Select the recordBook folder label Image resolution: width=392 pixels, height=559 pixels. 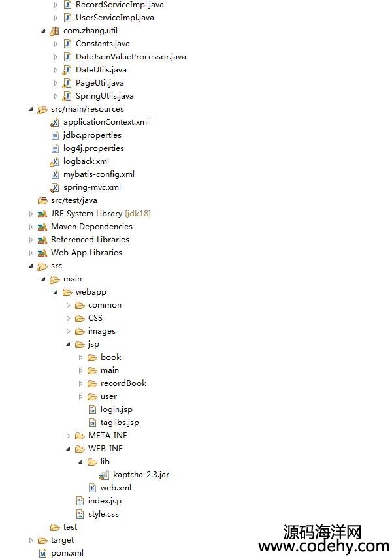tap(123, 383)
